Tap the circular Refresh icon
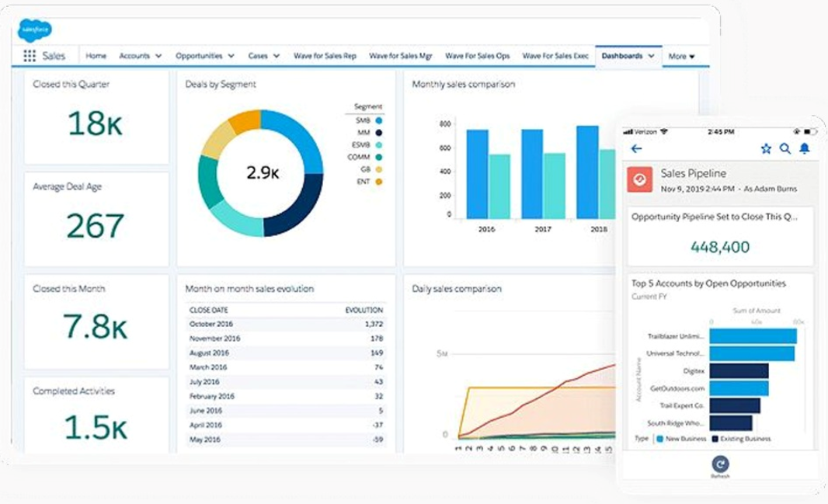The width and height of the screenshot is (828, 504). tap(720, 463)
